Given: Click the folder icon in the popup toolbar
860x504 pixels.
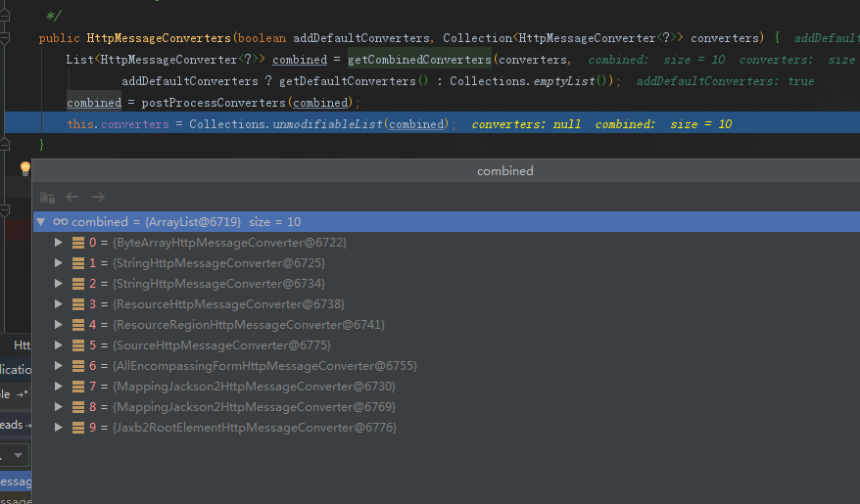Looking at the screenshot, I should pos(47,198).
